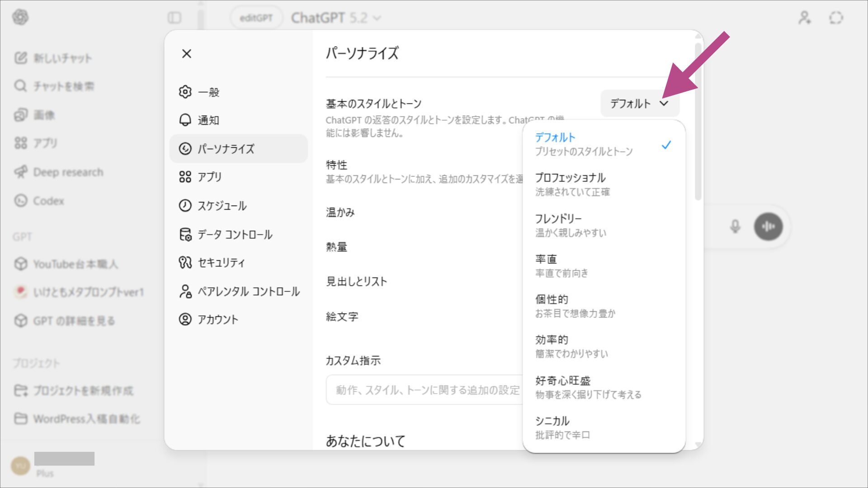Open the 通知 settings section
The image size is (868, 488).
coord(209,120)
